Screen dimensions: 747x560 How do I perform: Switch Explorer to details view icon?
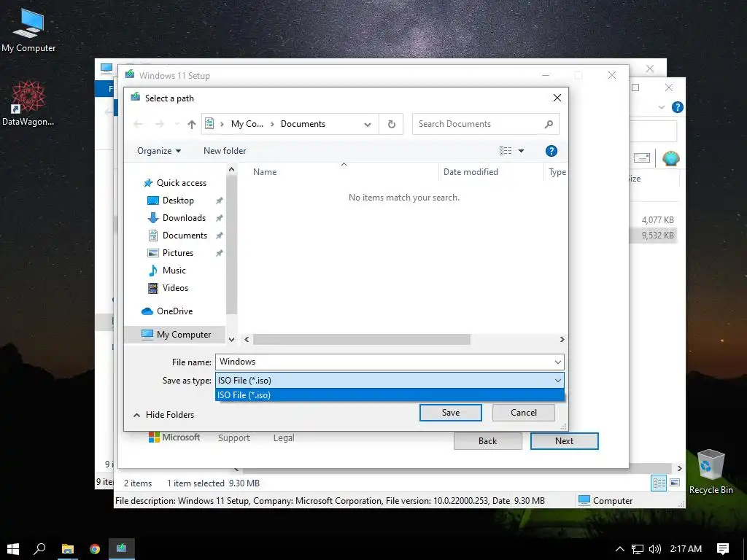[659, 483]
